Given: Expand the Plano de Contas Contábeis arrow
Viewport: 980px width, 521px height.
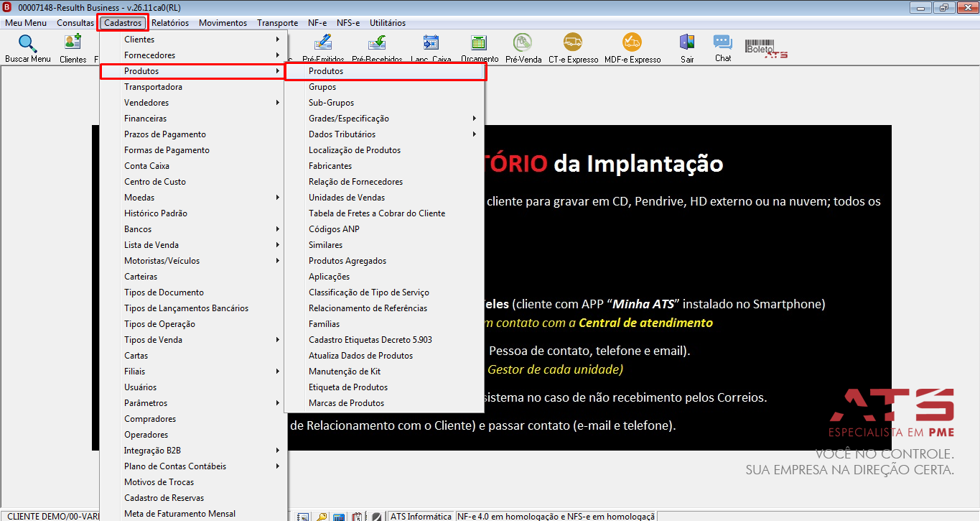Looking at the screenshot, I should [278, 466].
